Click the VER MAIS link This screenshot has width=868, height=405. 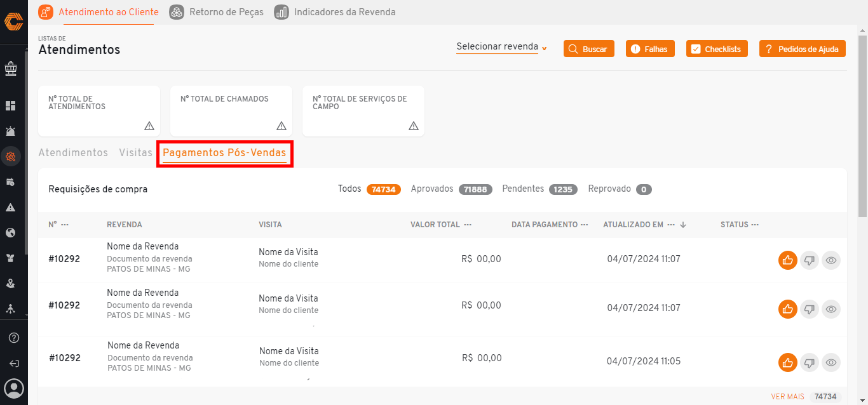(787, 397)
